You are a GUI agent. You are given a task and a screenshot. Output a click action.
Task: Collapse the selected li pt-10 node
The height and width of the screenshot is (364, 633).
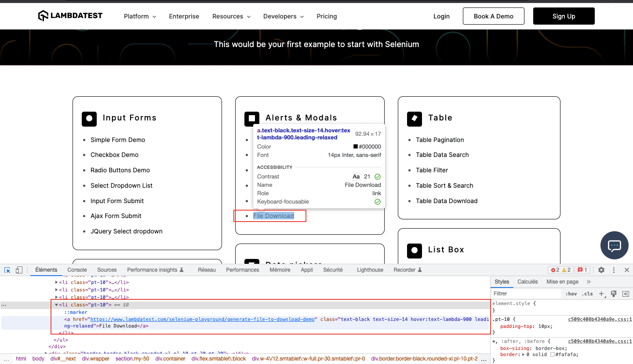coord(56,305)
